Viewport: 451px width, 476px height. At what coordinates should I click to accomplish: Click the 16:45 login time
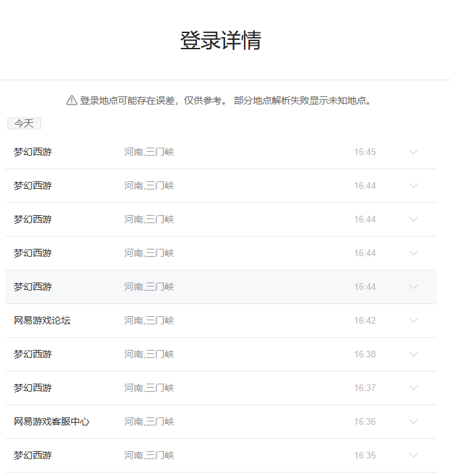point(365,152)
